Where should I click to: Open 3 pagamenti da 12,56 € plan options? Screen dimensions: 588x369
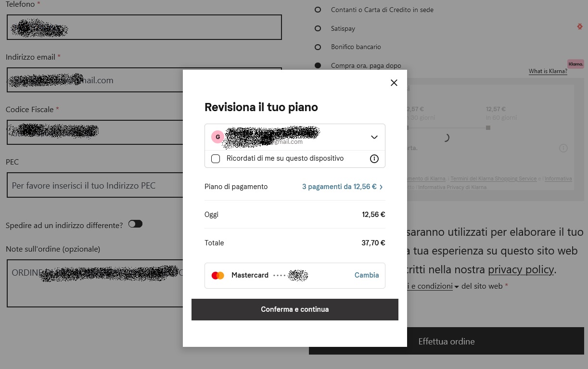[x=342, y=187]
